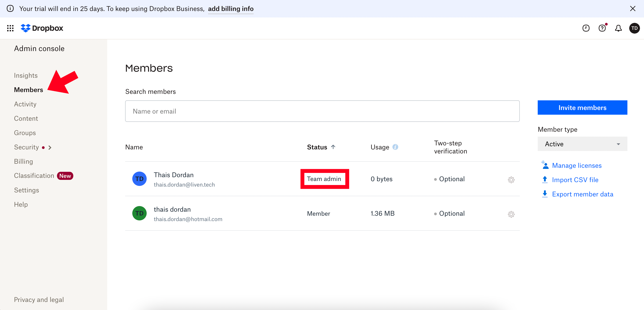Open the recent activity clock icon
Viewport: 644px width, 310px height.
pyautogui.click(x=586, y=28)
